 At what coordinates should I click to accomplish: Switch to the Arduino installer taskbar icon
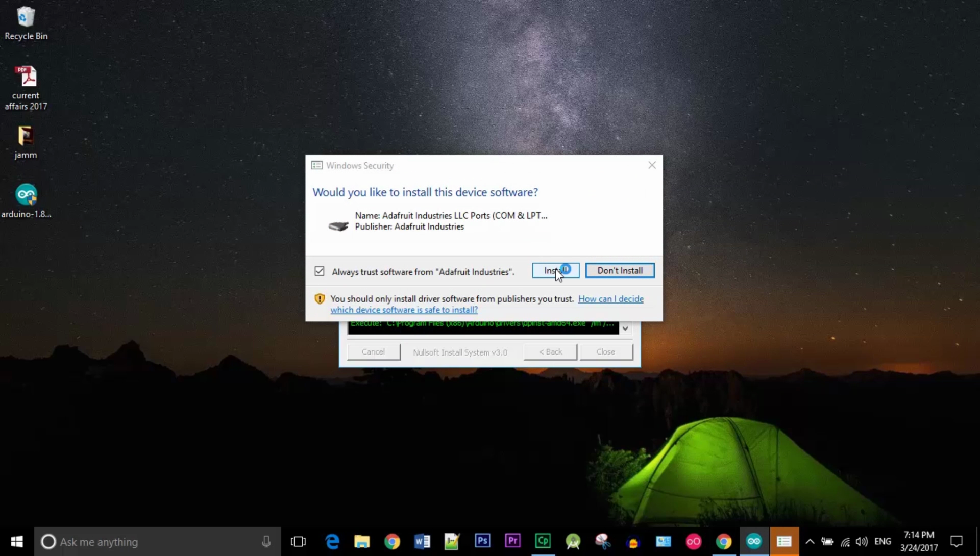tap(754, 541)
